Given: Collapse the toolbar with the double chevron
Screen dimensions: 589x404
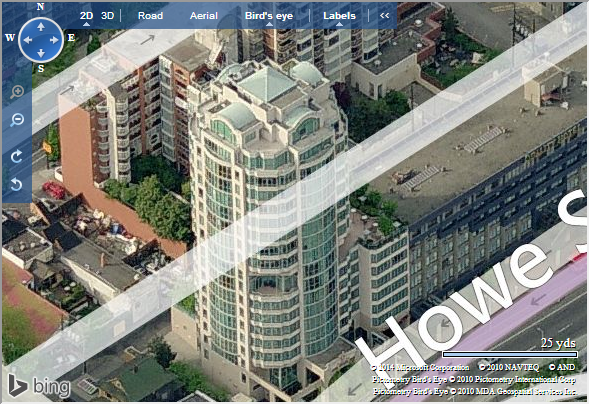Looking at the screenshot, I should click(x=384, y=15).
